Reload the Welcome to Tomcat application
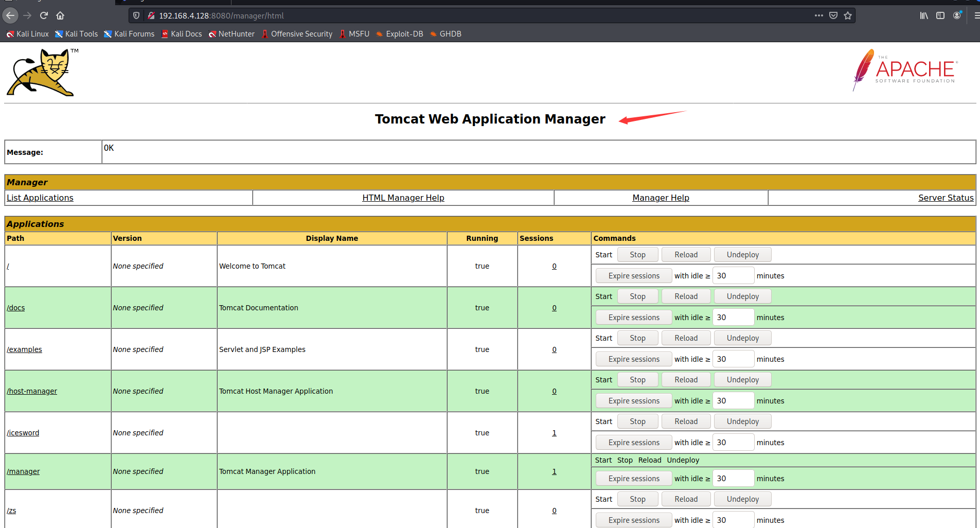 point(686,255)
